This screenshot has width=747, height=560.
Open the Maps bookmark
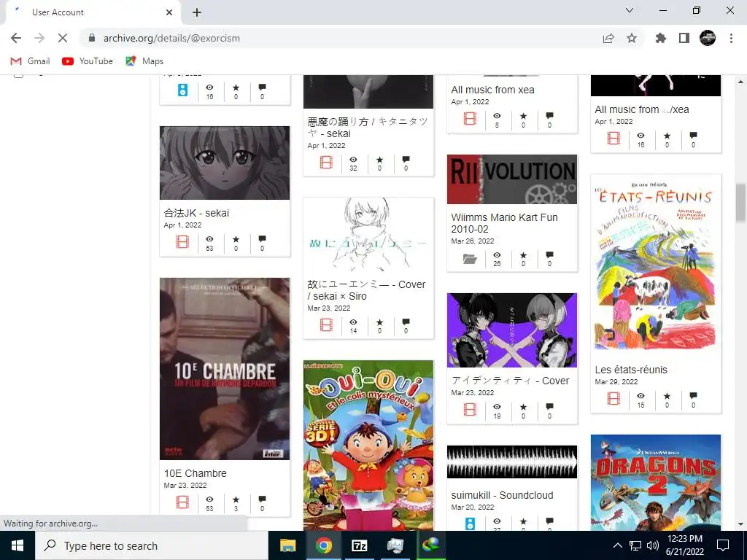tap(144, 61)
